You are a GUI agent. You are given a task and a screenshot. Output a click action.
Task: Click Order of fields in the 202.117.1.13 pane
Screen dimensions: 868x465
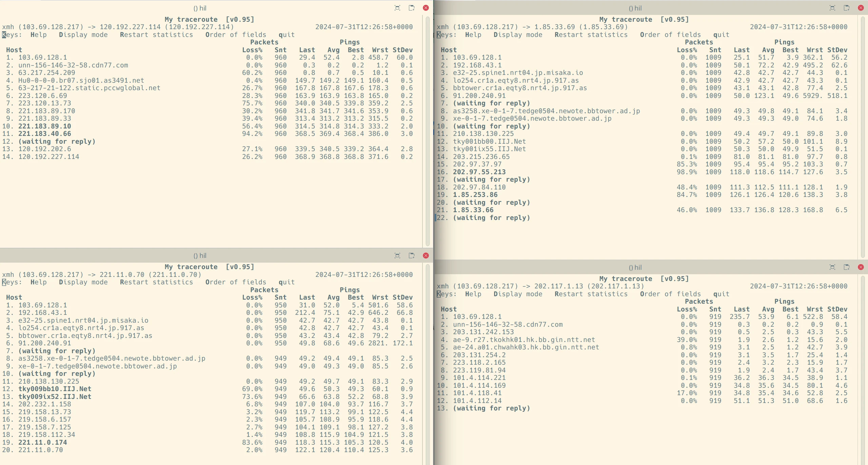670,294
